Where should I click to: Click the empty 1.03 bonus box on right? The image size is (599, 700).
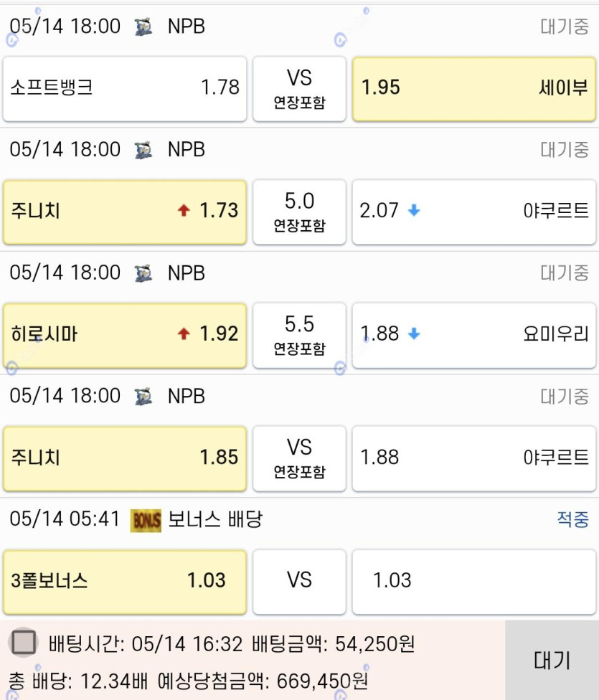[474, 582]
